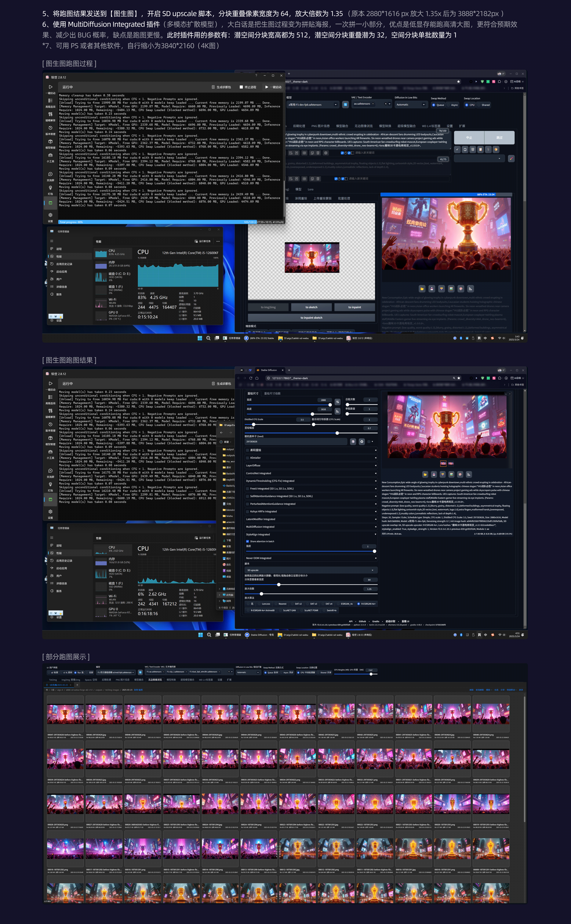Open Windows Start in upper screenshot taskbar

click(x=200, y=338)
